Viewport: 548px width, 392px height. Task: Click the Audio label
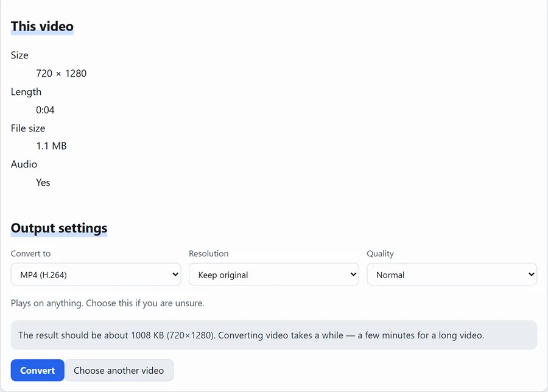point(24,164)
